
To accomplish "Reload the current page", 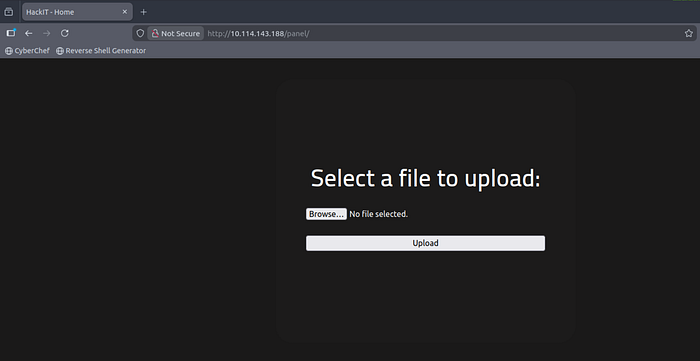I will [65, 33].
